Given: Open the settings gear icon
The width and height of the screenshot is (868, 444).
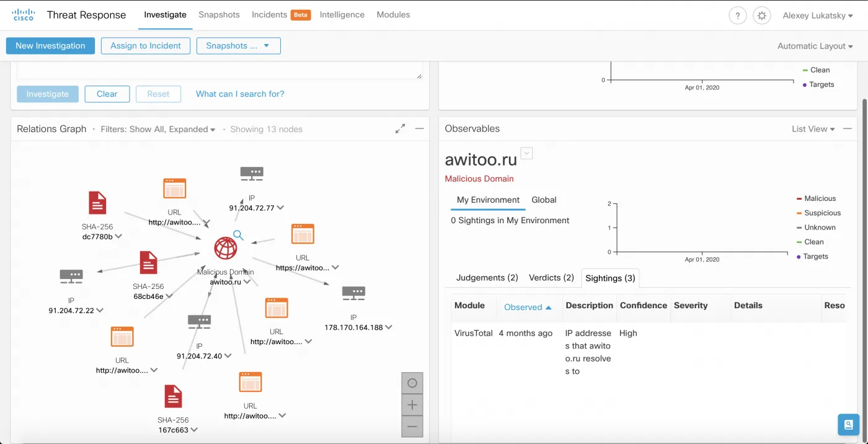Looking at the screenshot, I should click(x=762, y=16).
